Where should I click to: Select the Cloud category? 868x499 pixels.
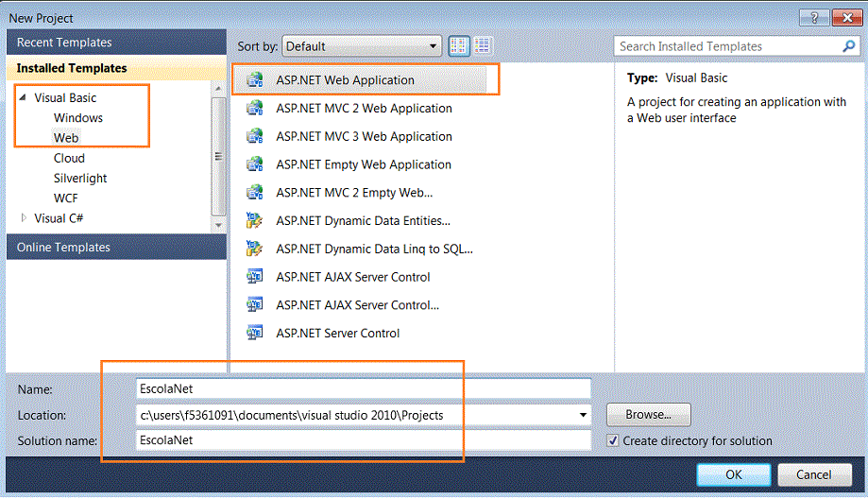[x=69, y=158]
